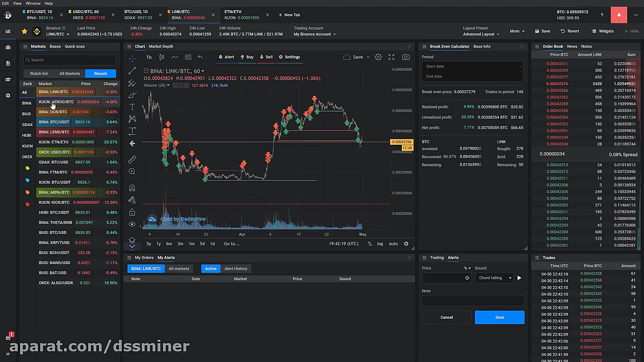Image resolution: width=644 pixels, height=362 pixels.
Task: Open the lightning bolt quick action icon
Action: coord(602,15)
